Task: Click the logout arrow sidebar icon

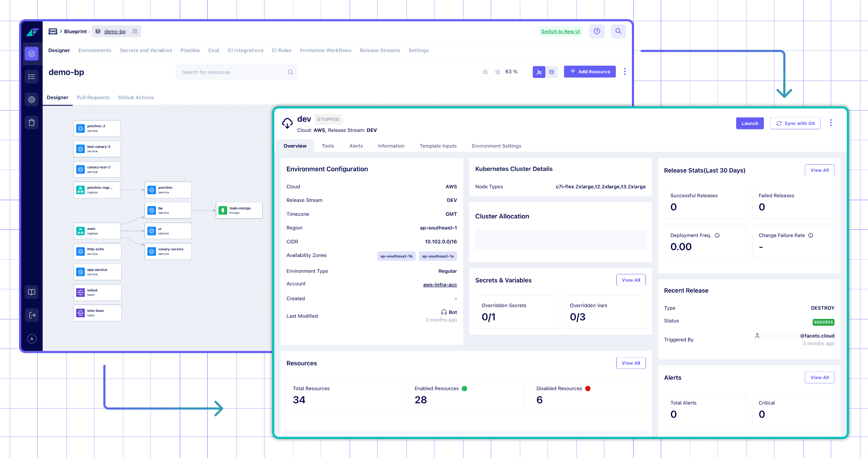Action: [32, 315]
